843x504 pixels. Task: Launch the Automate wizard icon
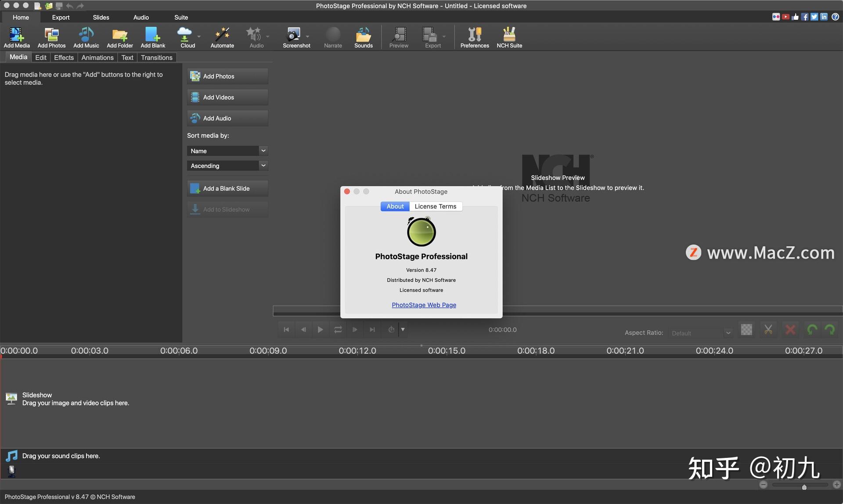tap(222, 37)
